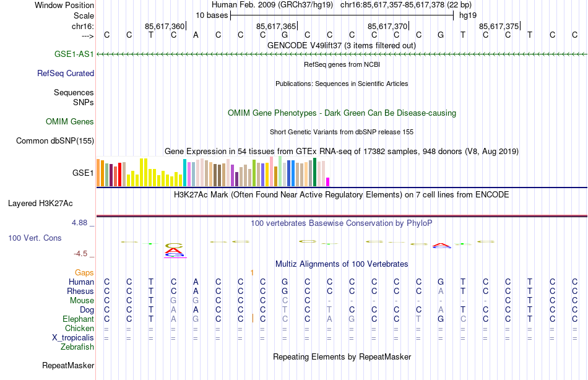Click the chr16: ruler label
The height and width of the screenshot is (380, 588).
click(x=82, y=26)
